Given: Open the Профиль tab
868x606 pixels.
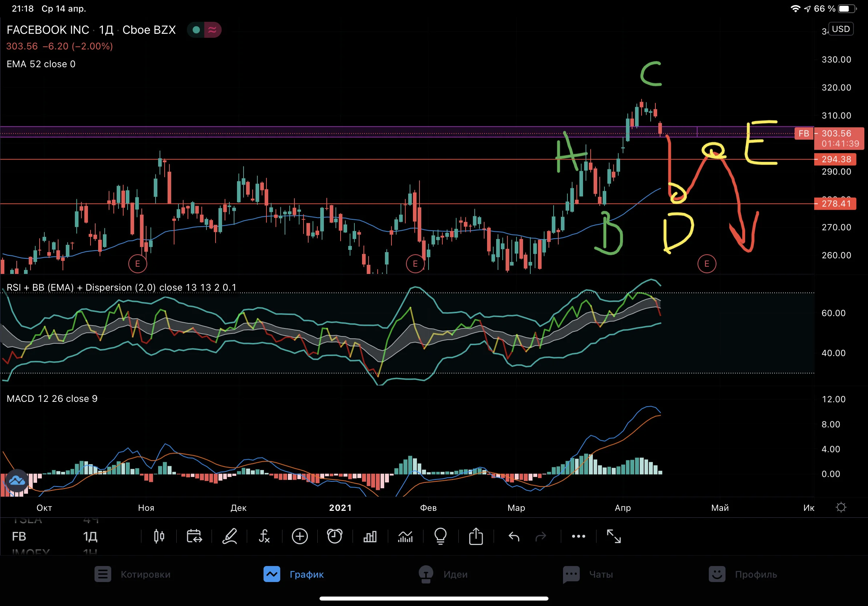Looking at the screenshot, I should point(743,574).
